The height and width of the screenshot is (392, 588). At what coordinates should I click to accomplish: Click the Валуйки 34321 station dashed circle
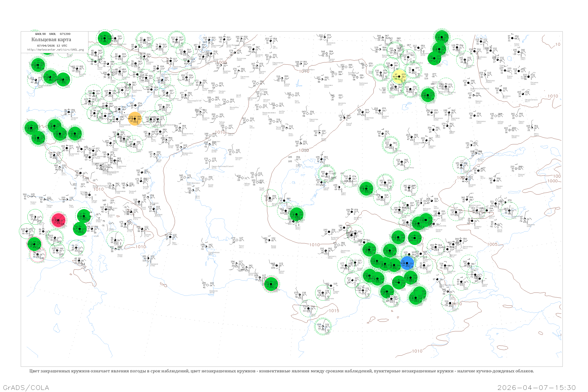(x=77, y=69)
